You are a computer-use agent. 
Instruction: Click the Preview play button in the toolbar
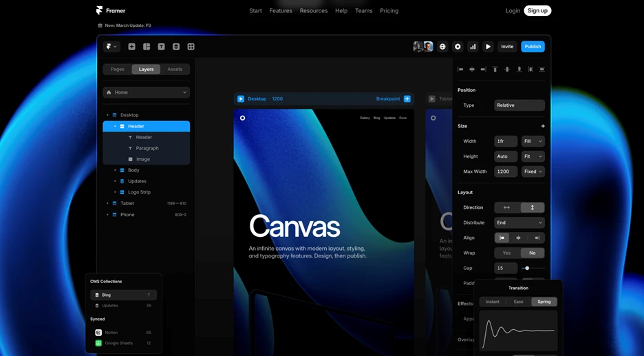point(488,47)
